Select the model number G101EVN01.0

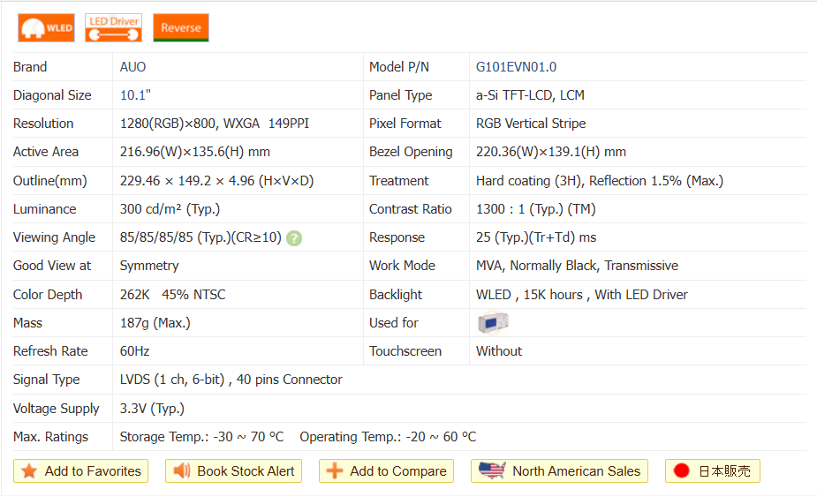click(x=516, y=67)
